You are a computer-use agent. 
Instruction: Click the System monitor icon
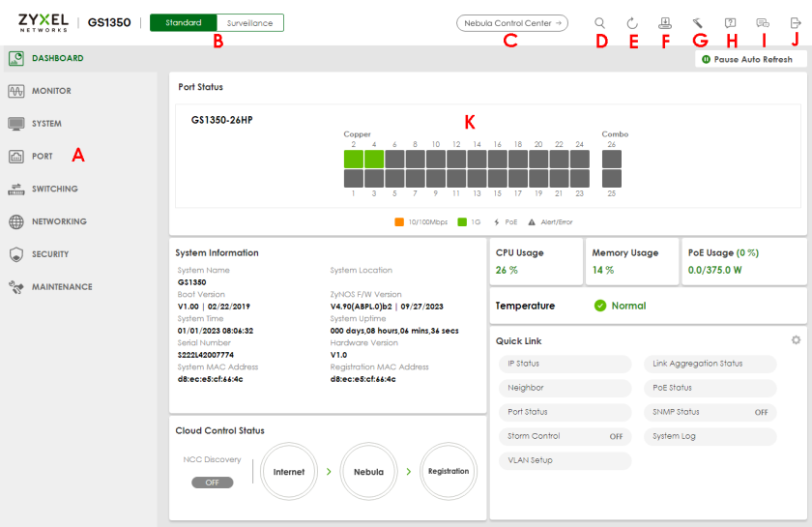pos(16,124)
